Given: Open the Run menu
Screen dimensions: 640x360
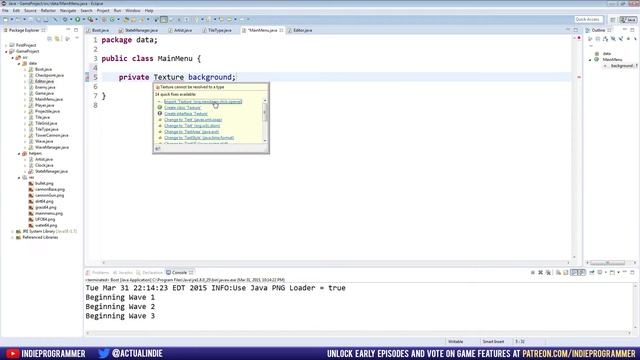Looking at the screenshot, I should point(118,11).
